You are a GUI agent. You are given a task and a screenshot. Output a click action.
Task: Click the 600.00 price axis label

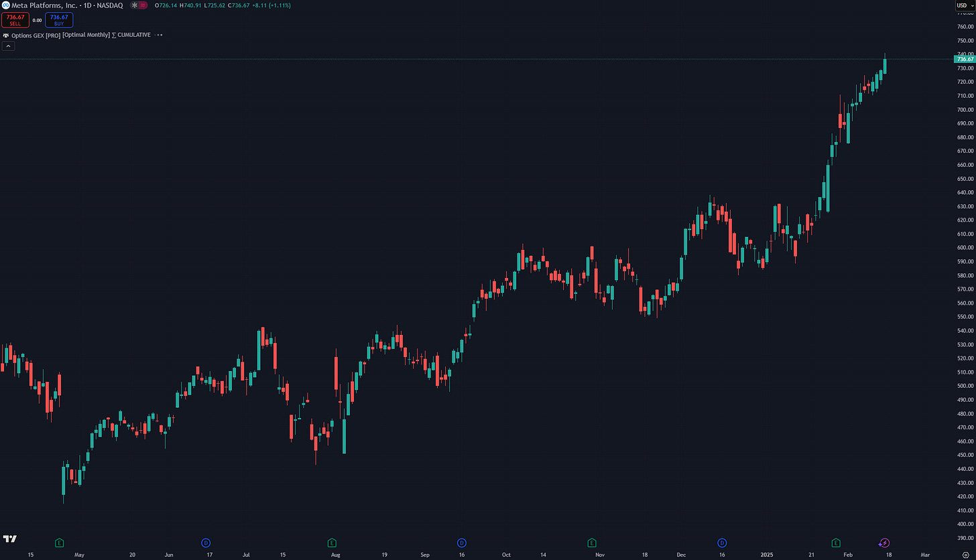click(x=965, y=248)
